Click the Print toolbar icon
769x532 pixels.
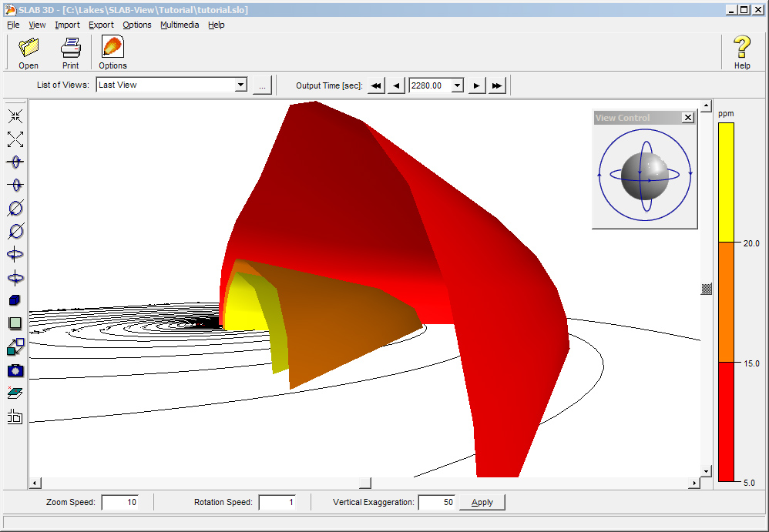point(71,48)
